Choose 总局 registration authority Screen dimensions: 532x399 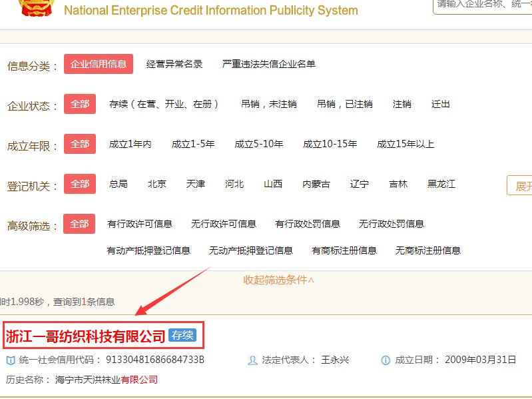(119, 184)
